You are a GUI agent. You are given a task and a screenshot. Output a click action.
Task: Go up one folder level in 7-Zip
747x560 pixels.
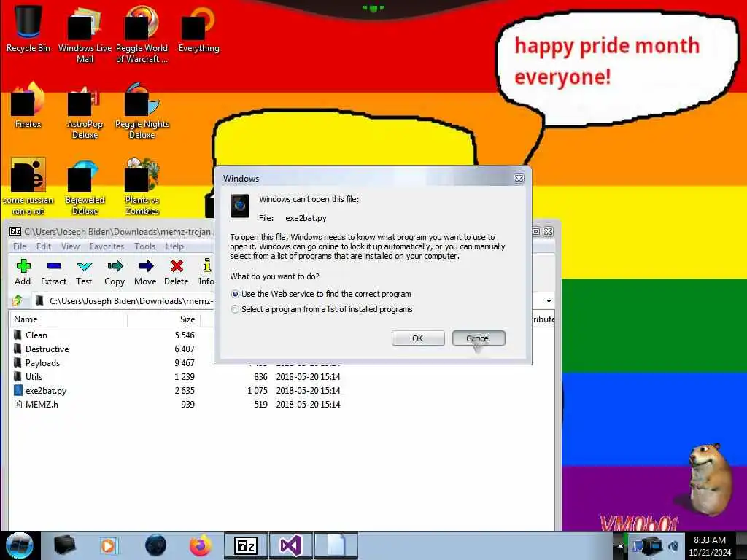18,300
